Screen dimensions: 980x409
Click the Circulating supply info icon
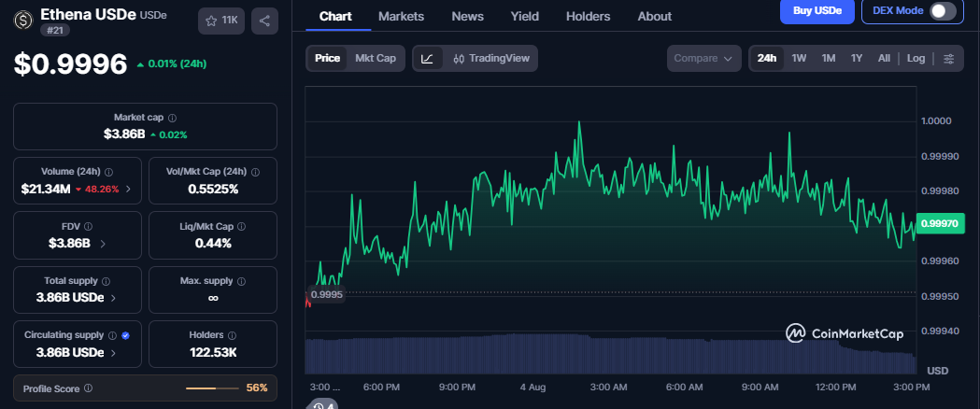(x=112, y=335)
